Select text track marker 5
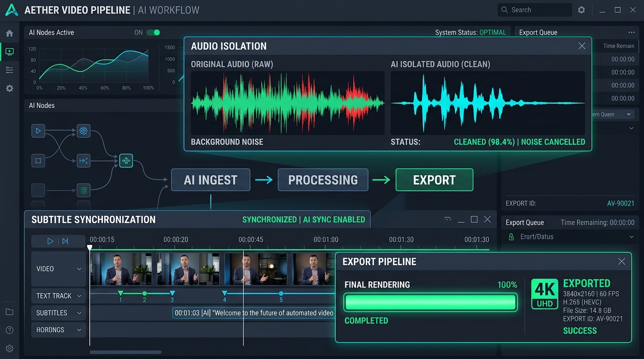This screenshot has height=359, width=644. pos(281,294)
